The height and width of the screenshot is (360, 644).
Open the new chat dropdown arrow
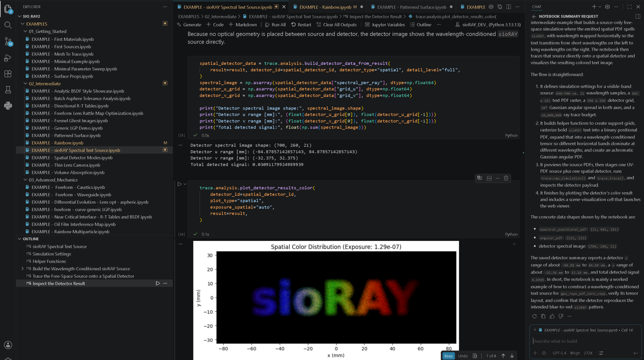pos(600,7)
